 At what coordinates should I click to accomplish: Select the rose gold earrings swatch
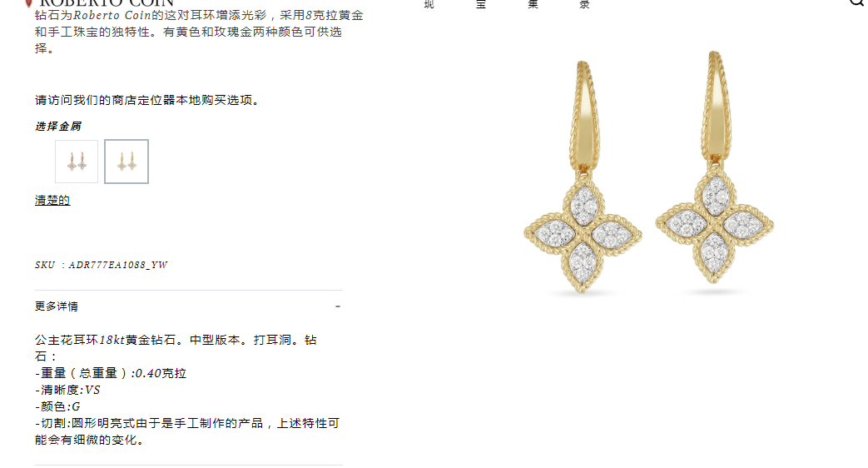click(x=77, y=162)
